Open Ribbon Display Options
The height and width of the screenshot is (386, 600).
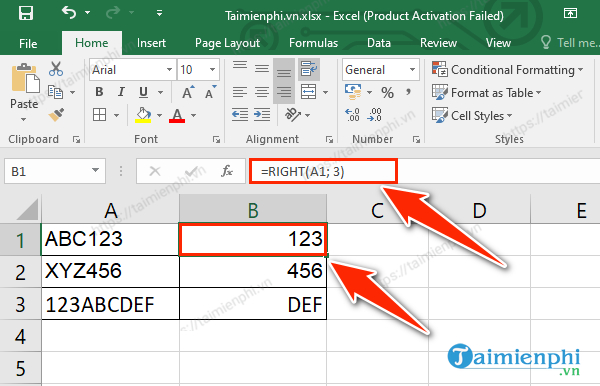pyautogui.click(x=570, y=13)
